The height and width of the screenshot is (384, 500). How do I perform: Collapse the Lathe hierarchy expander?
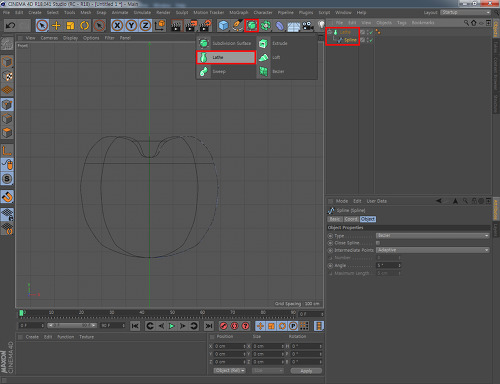pos(330,32)
